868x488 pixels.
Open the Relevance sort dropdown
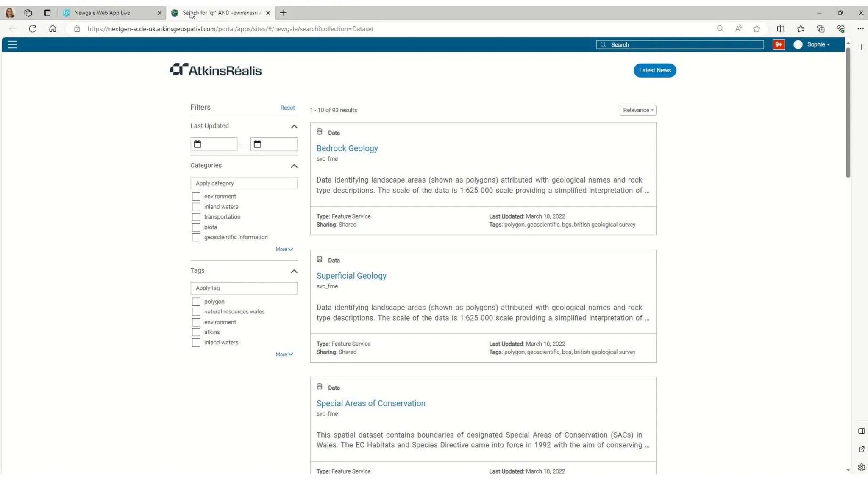[637, 110]
